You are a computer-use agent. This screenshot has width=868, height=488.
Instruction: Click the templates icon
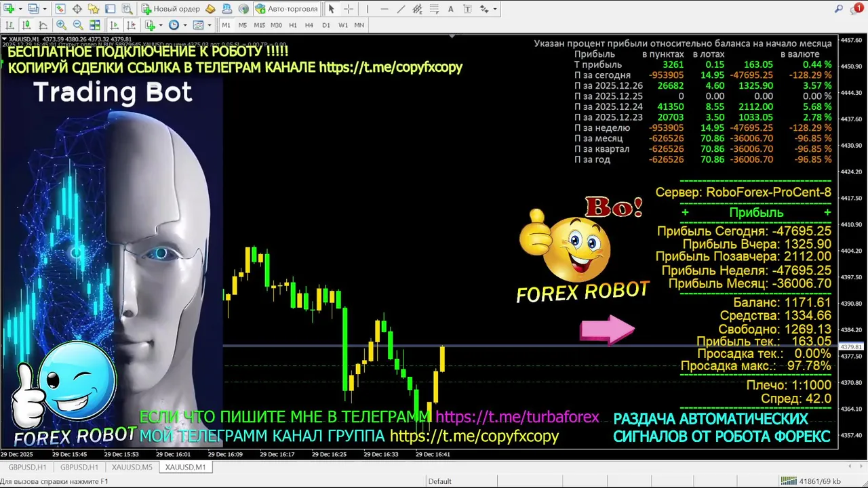click(198, 25)
